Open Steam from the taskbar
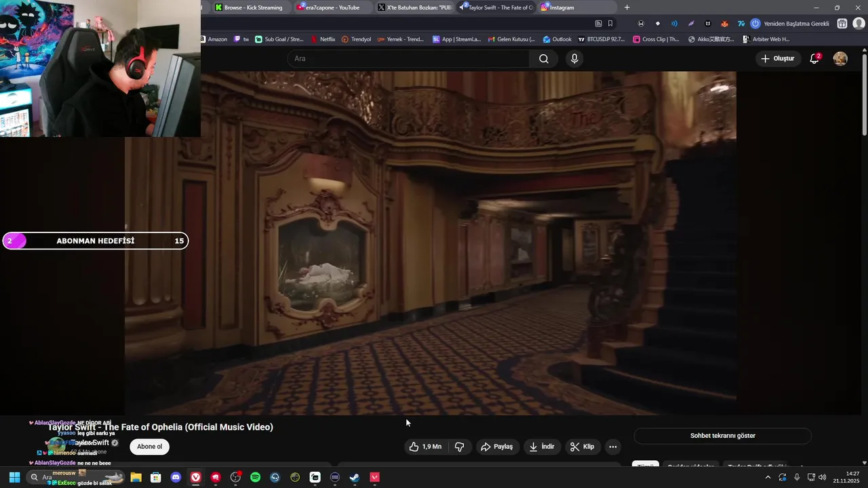Image resolution: width=868 pixels, height=488 pixels. click(x=355, y=477)
